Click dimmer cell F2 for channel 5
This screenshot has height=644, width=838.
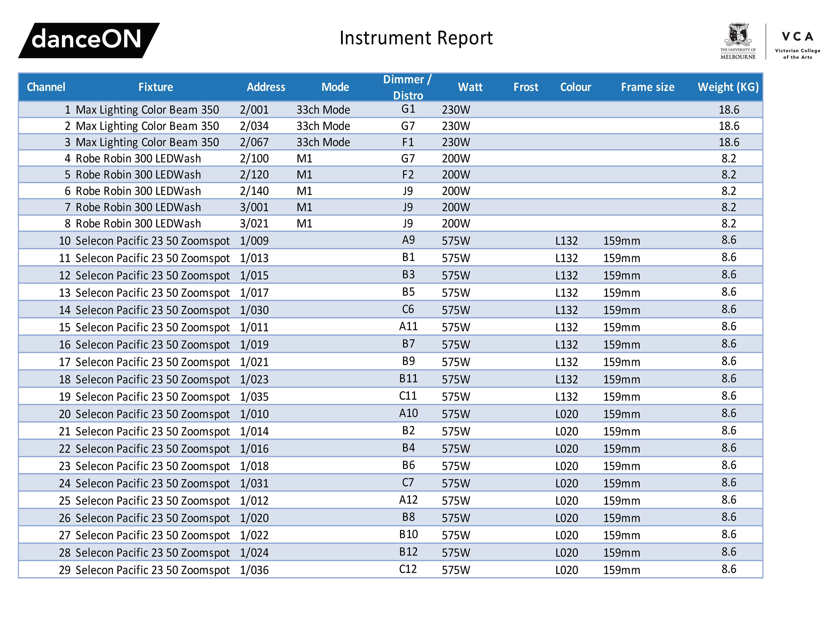(408, 175)
